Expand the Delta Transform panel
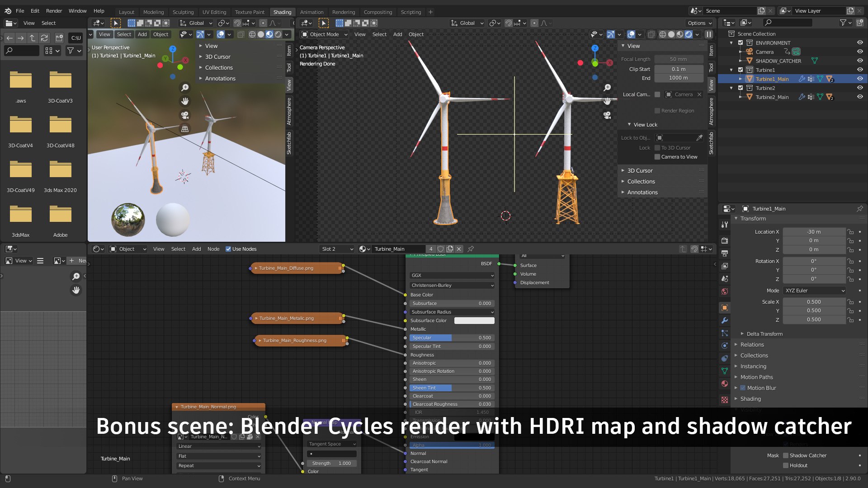Image resolution: width=868 pixels, height=488 pixels. pos(764,334)
